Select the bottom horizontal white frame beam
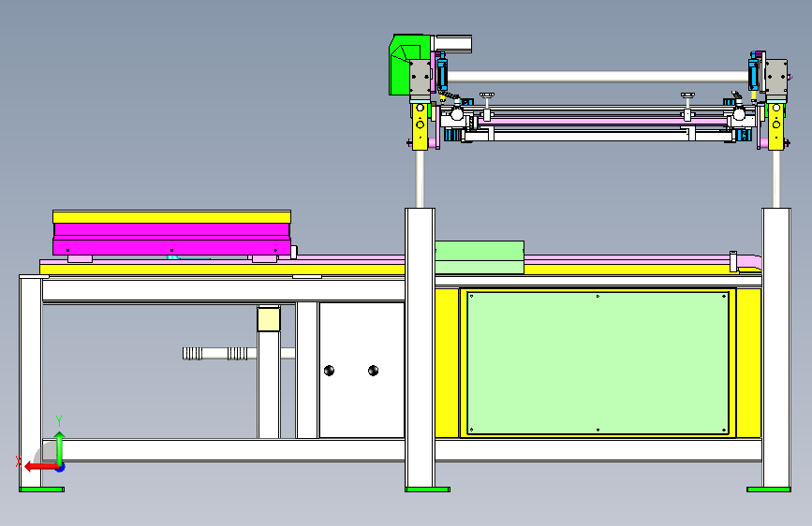Viewport: 812px width, 526px height. pos(402,450)
